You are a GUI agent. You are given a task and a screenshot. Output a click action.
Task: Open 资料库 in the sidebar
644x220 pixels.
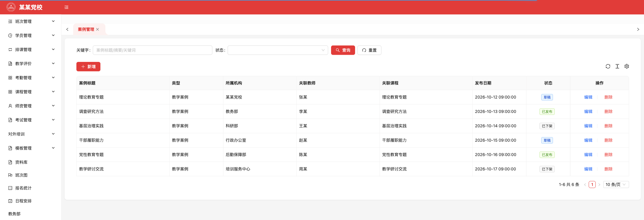[21, 162]
